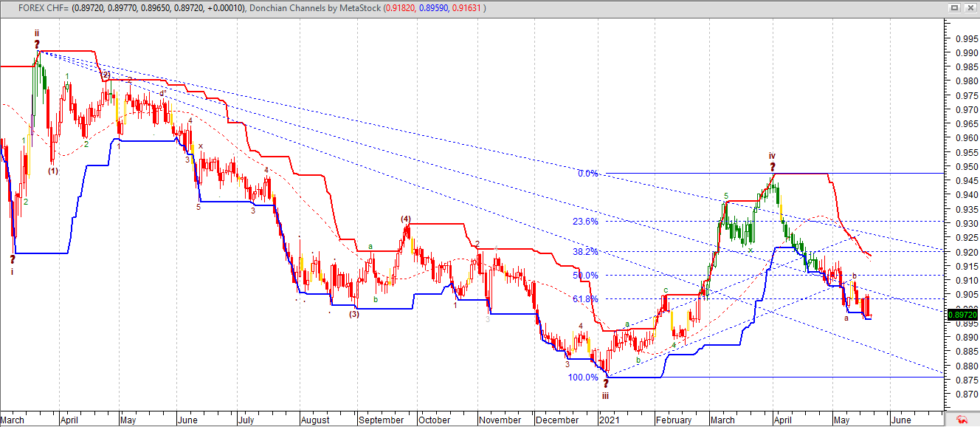Click the 2021 label on the time axis

610,420
